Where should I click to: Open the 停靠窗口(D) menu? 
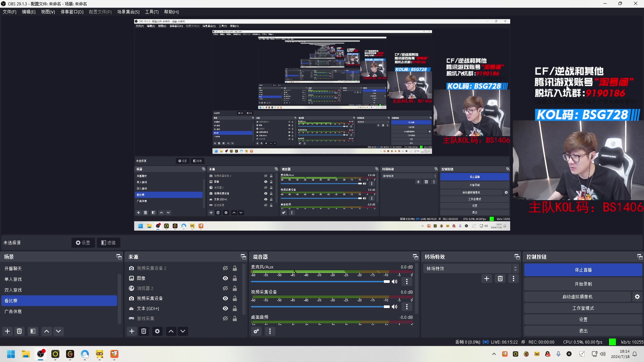[x=72, y=12]
